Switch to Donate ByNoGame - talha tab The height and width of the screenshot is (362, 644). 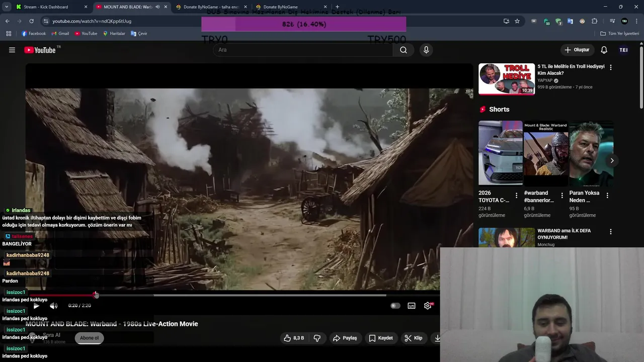210,7
